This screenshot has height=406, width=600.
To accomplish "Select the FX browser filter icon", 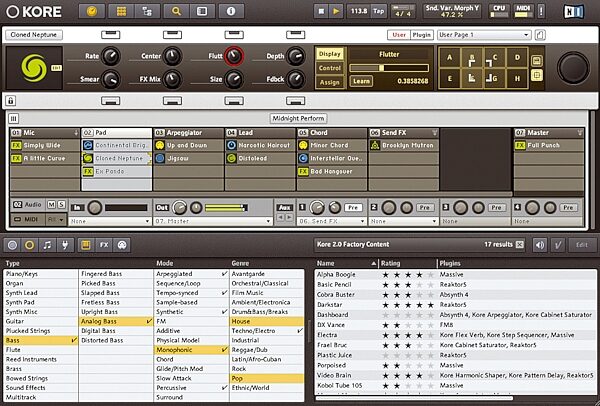I will point(104,245).
